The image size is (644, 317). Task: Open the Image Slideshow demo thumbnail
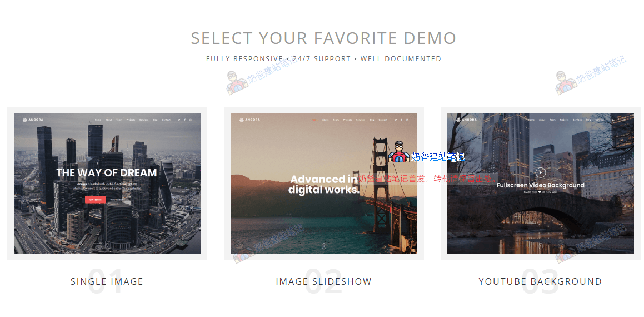pos(323,184)
